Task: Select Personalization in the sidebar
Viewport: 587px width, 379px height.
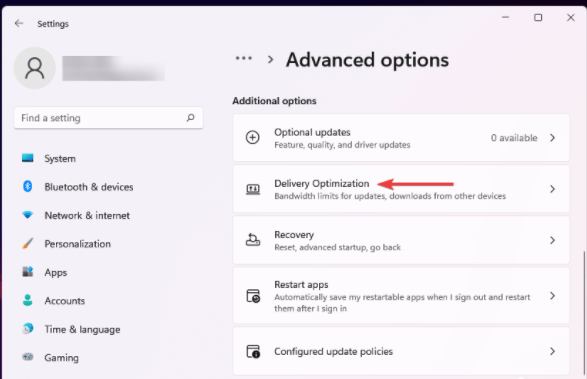Action: pos(108,244)
